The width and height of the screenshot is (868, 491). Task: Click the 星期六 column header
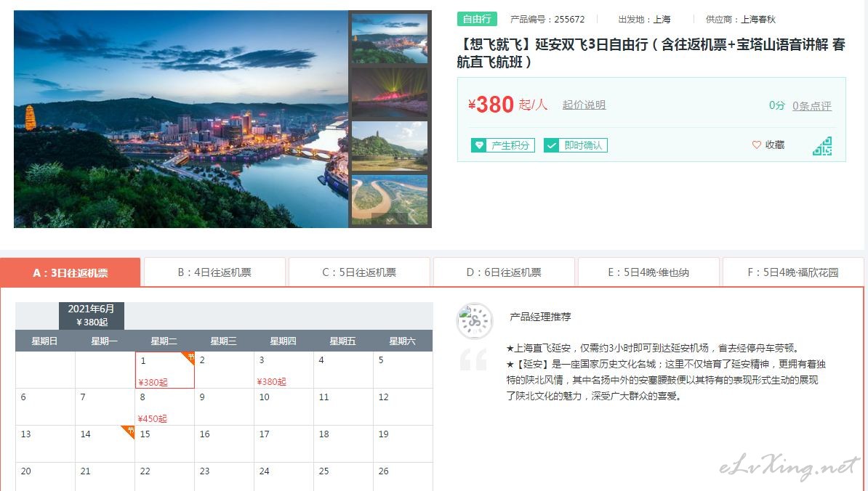click(x=403, y=341)
